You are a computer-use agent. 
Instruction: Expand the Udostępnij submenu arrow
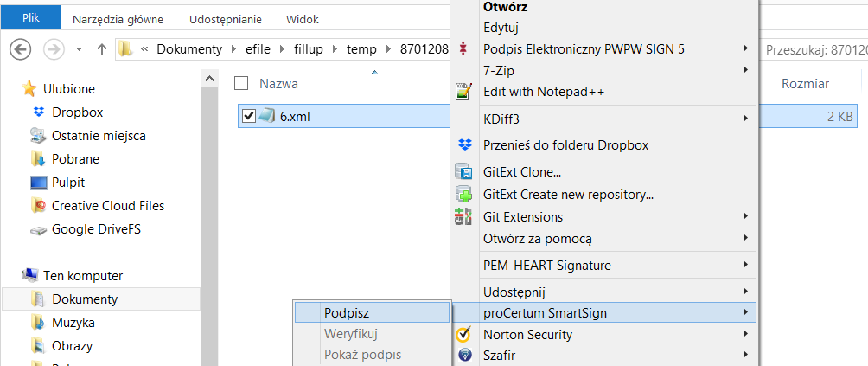click(745, 291)
